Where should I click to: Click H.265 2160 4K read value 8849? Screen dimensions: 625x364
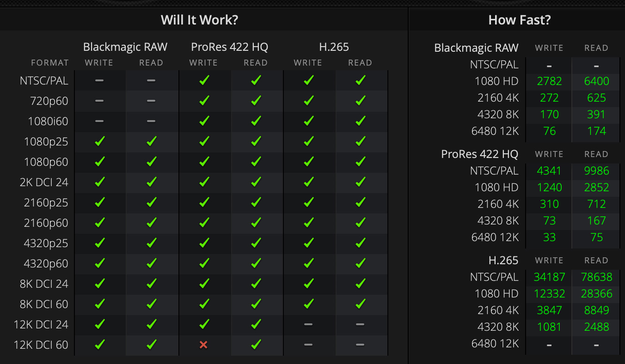click(596, 310)
